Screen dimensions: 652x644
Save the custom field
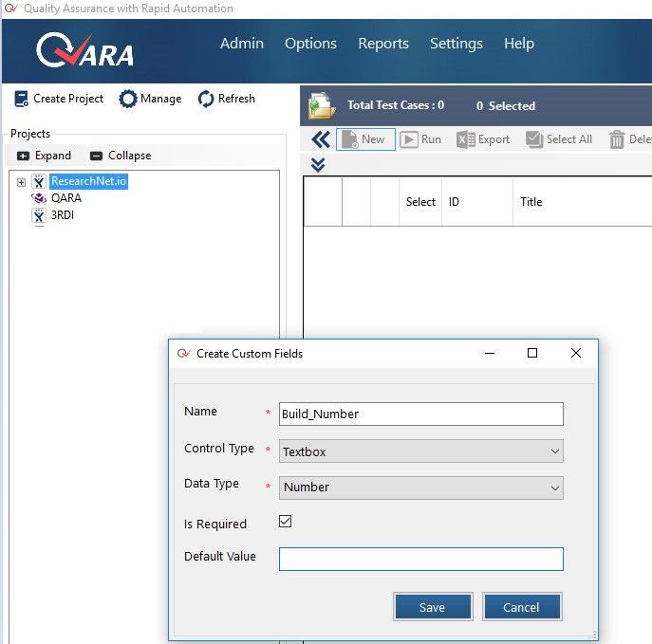(433, 607)
